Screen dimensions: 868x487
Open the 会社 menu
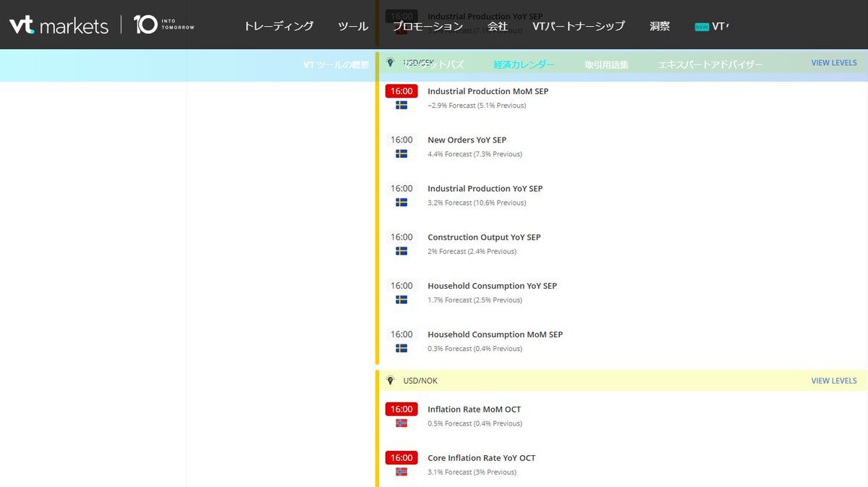coord(498,26)
